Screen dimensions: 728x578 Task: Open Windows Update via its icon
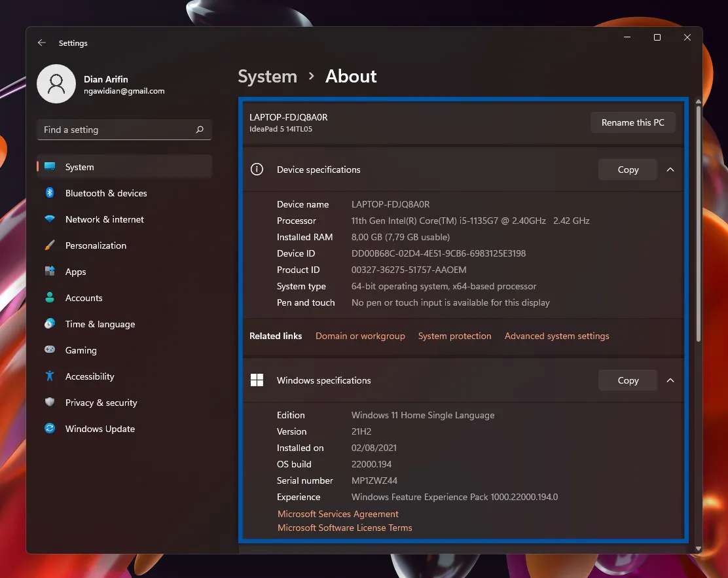coord(50,429)
